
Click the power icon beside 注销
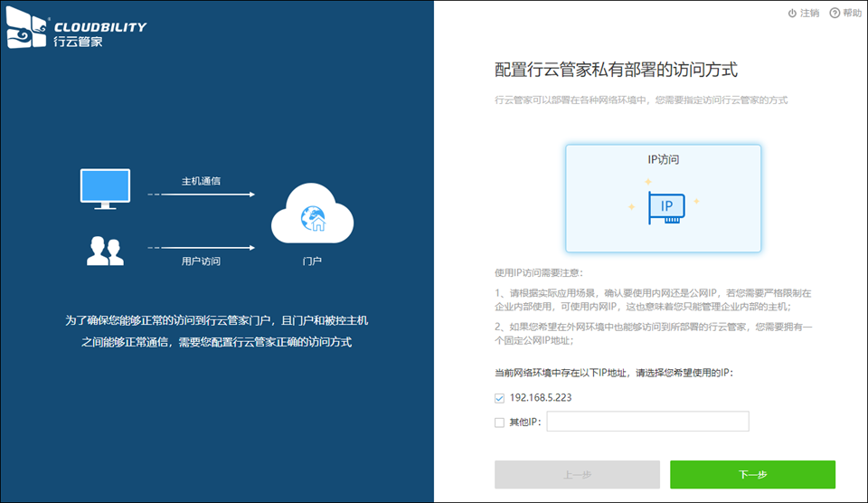pos(792,14)
